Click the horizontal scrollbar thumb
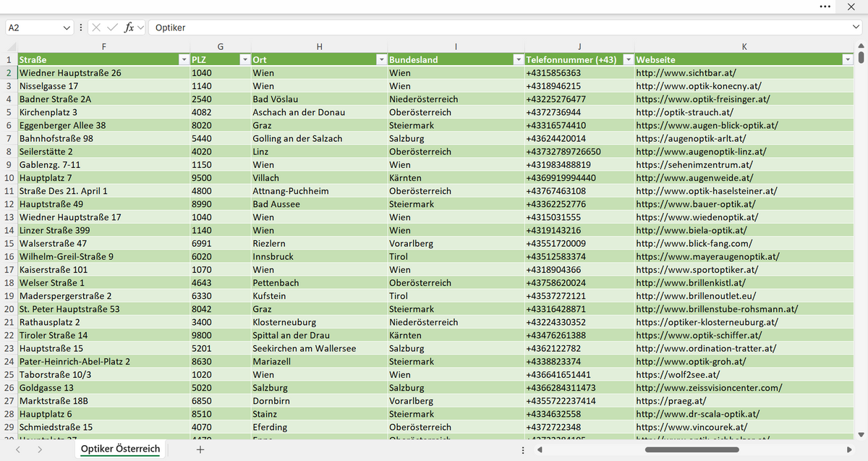868x461 pixels. pyautogui.click(x=702, y=449)
